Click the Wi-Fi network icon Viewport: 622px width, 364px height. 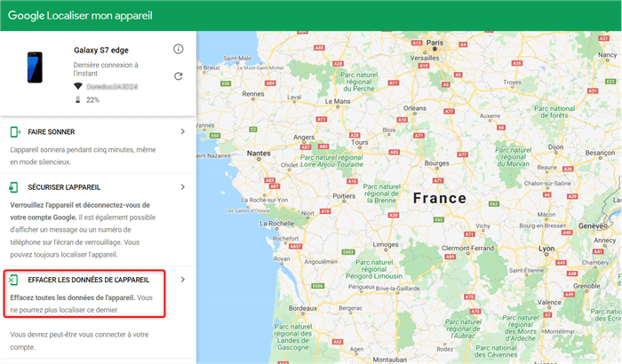(78, 86)
